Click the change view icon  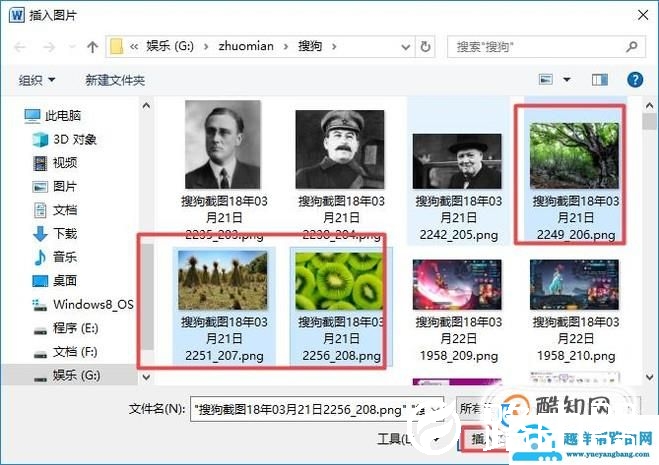coord(546,79)
